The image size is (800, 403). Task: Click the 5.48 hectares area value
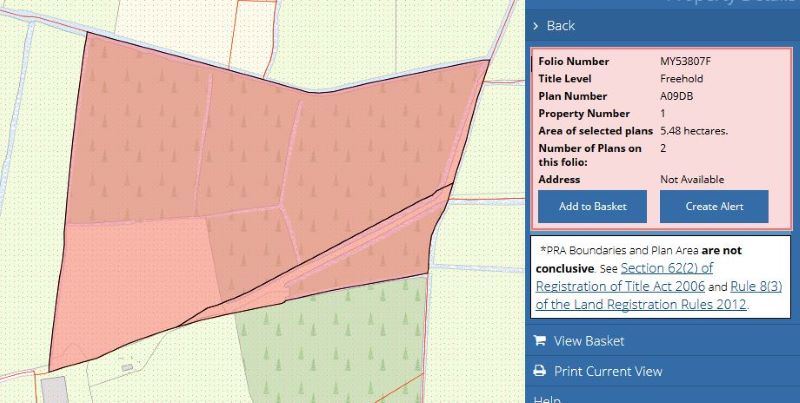coord(693,131)
